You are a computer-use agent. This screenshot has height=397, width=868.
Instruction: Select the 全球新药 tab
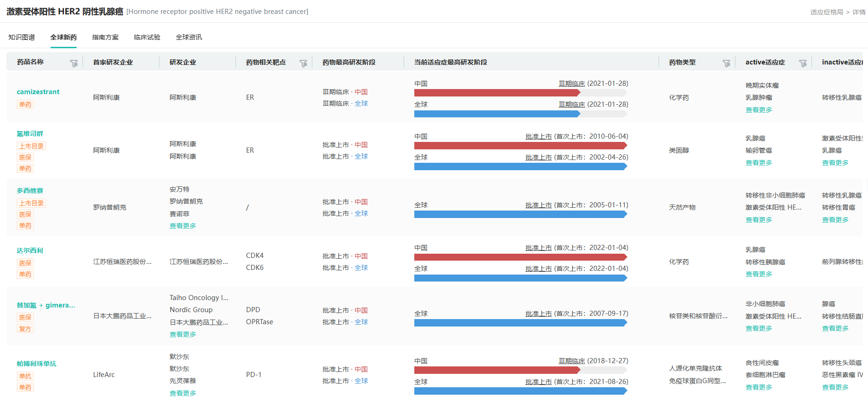(63, 37)
